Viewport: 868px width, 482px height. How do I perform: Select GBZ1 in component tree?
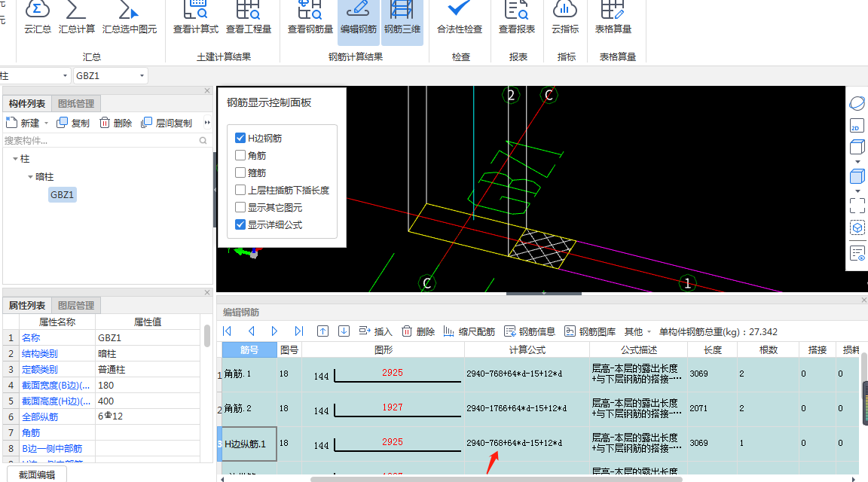pos(62,195)
